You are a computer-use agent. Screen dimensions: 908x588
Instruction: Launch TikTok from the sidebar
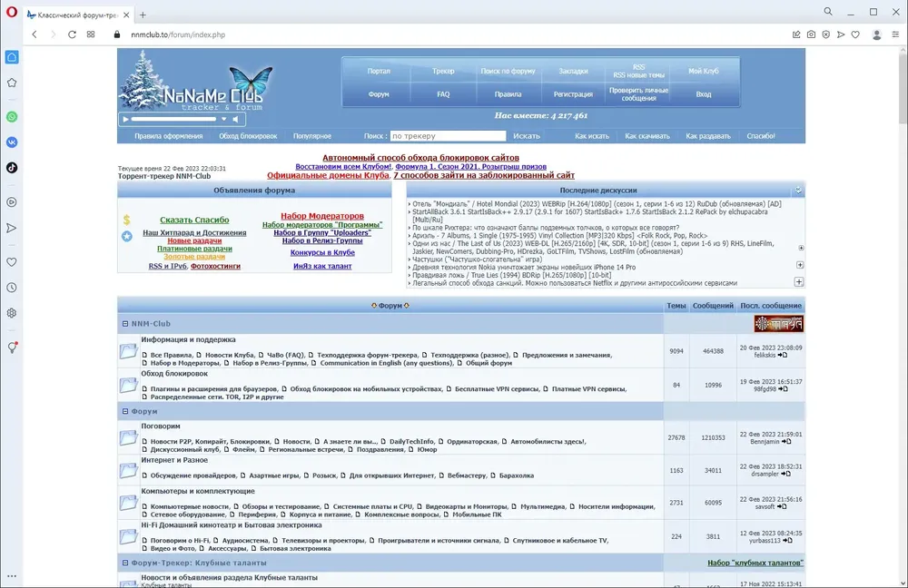(12, 167)
